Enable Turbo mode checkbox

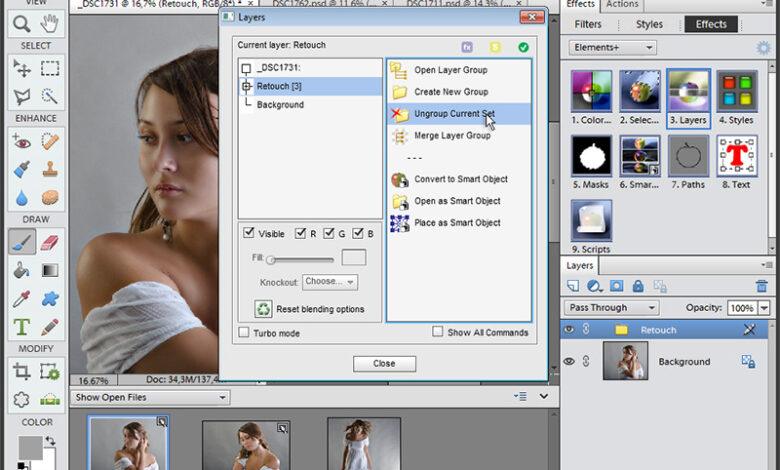pyautogui.click(x=245, y=333)
